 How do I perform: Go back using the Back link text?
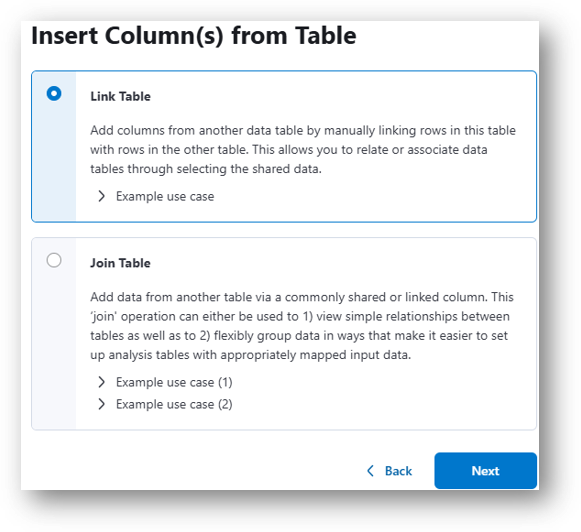pos(398,471)
